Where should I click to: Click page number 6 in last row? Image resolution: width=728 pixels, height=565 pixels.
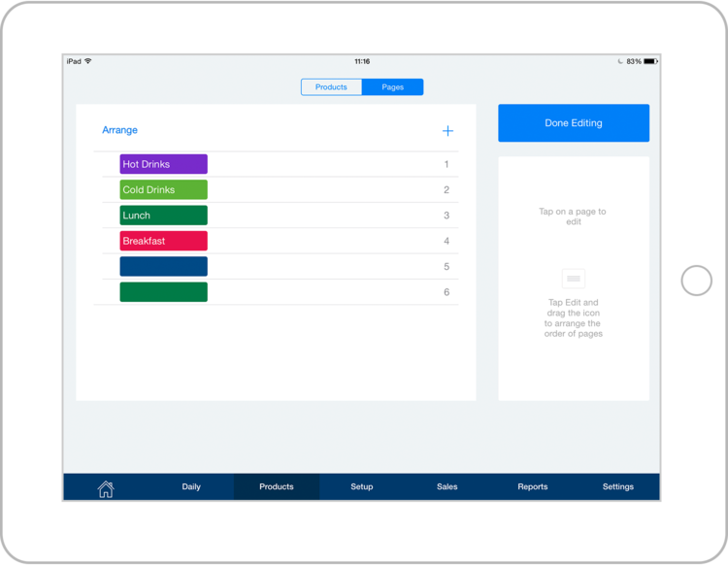pos(447,291)
